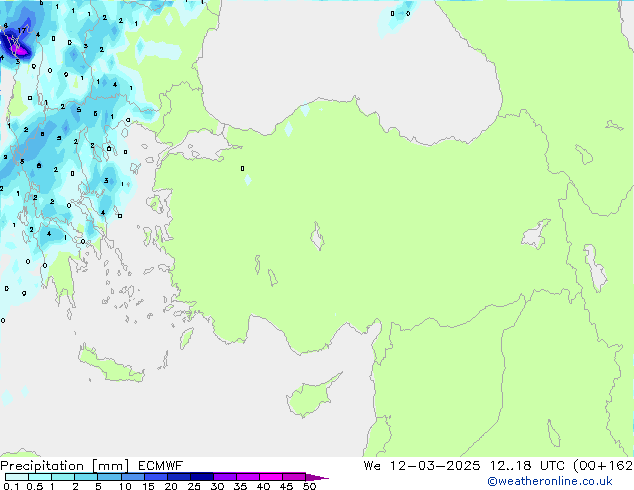Image resolution: width=634 pixels, height=490 pixels.
Task: Click the island of Crete on map
Action: (x=111, y=366)
